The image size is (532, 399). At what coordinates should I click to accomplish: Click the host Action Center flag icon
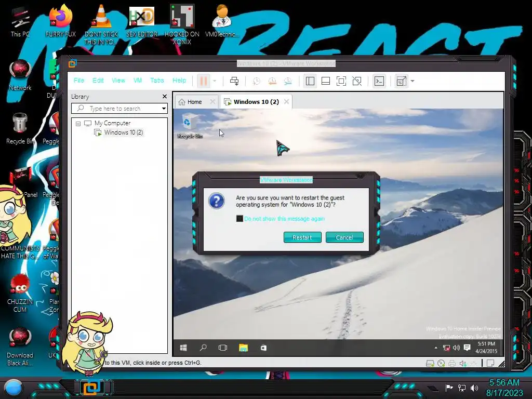(449, 388)
